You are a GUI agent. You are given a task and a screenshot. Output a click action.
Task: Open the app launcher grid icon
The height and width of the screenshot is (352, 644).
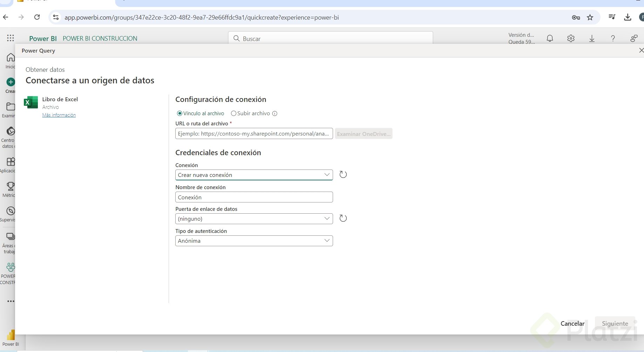(11, 38)
